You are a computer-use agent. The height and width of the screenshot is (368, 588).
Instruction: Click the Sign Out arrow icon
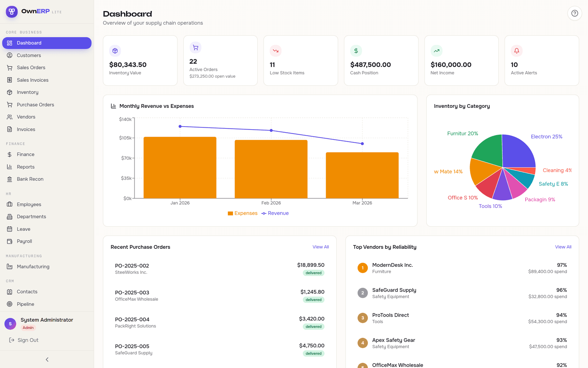[12, 340]
